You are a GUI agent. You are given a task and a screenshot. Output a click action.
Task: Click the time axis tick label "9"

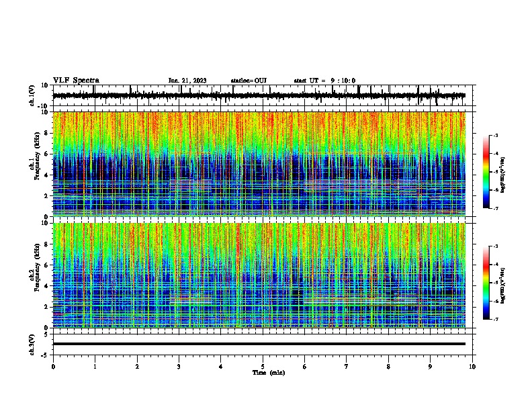coord(430,367)
